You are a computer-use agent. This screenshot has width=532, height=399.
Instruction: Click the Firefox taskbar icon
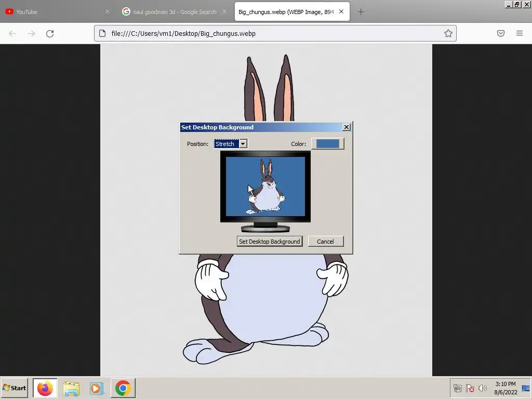45,388
